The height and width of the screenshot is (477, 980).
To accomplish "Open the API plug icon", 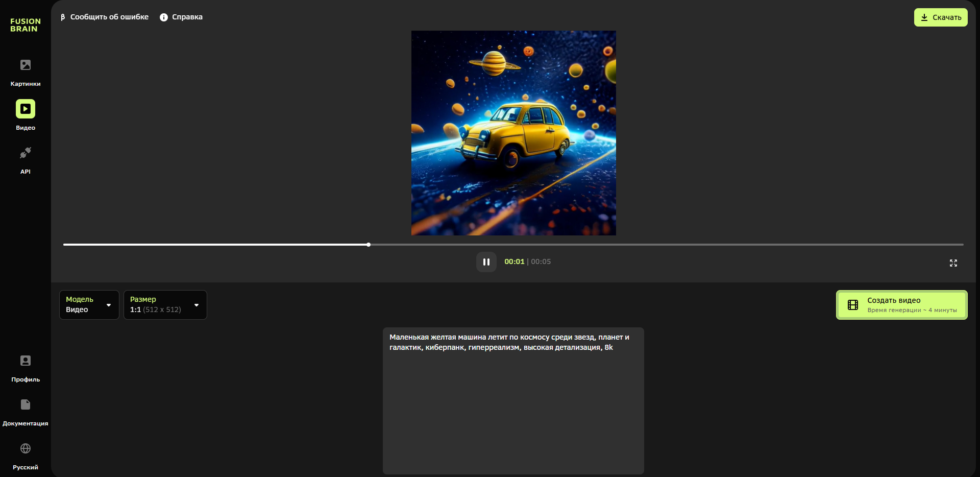I will point(26,153).
